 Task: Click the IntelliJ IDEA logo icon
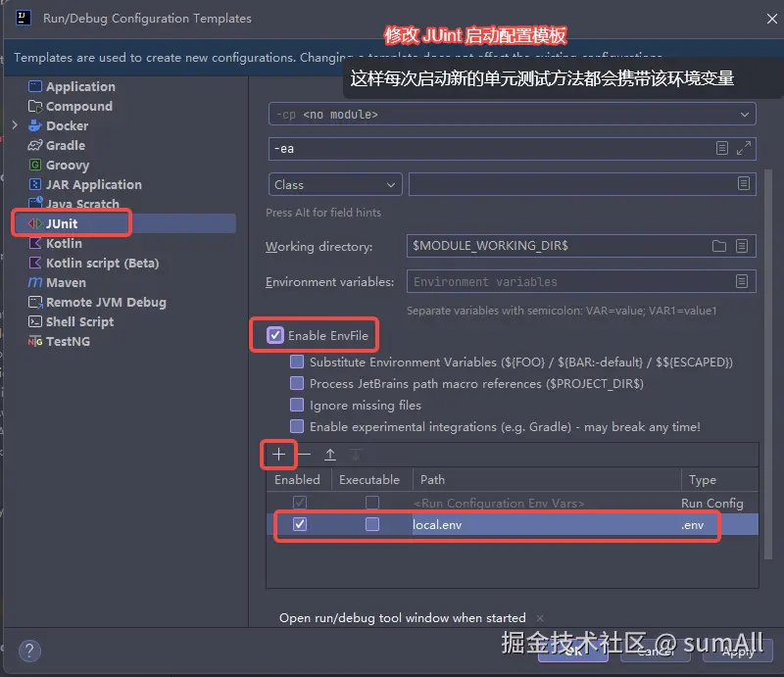coord(23,18)
